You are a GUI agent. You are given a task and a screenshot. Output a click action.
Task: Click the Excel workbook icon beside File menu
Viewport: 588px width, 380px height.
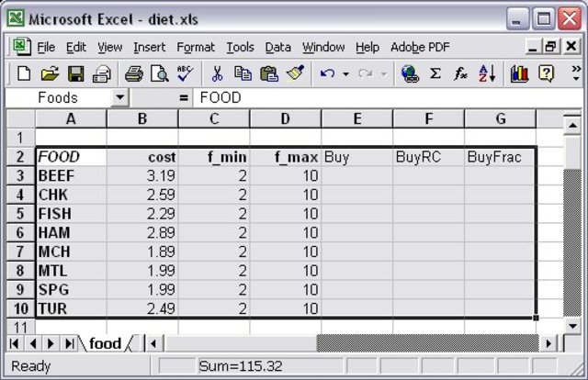[x=22, y=47]
